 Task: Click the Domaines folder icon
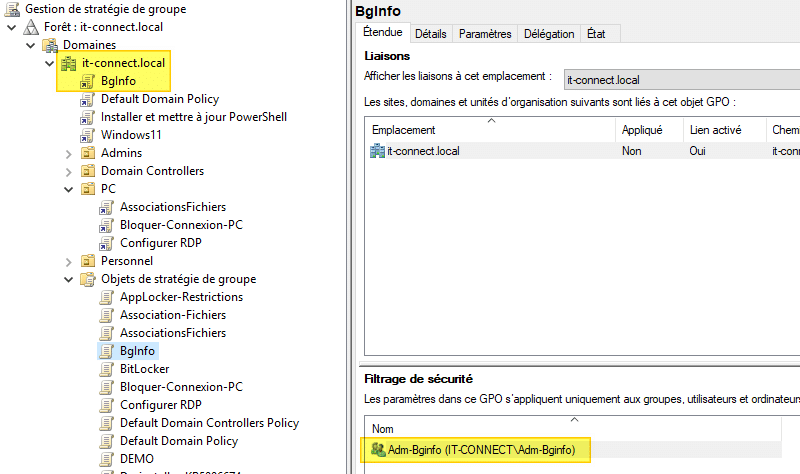click(x=50, y=45)
